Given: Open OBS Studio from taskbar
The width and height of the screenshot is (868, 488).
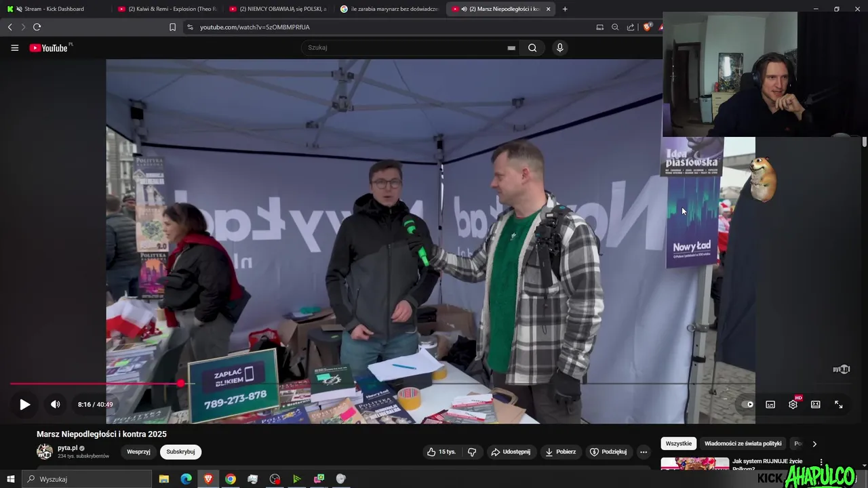Looking at the screenshot, I should point(275,479).
